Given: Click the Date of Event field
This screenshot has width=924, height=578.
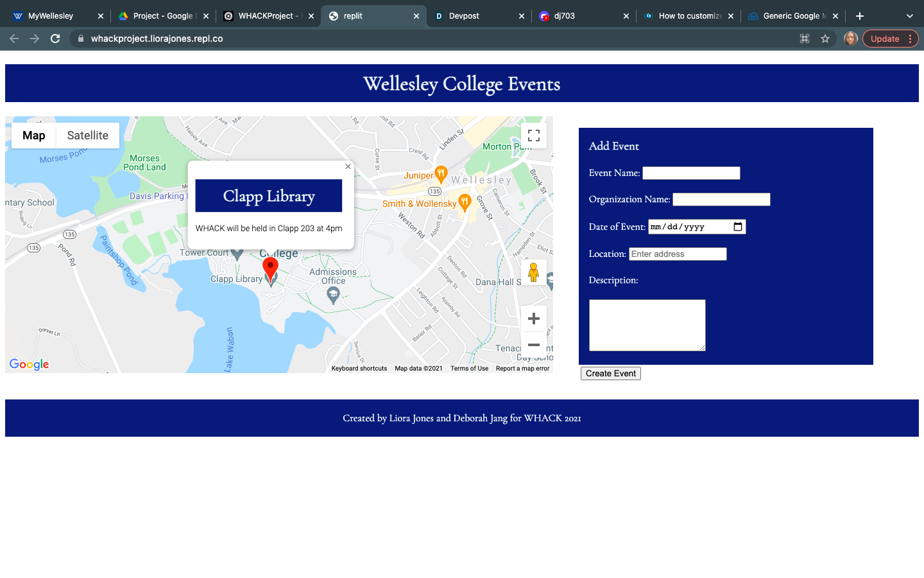Looking at the screenshot, I should pyautogui.click(x=697, y=227).
